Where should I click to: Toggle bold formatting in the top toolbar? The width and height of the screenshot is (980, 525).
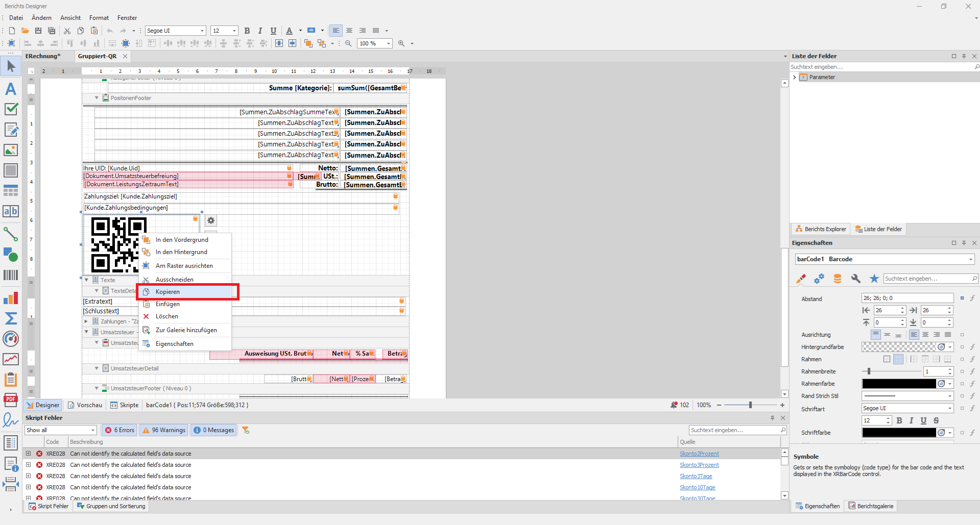pos(247,31)
